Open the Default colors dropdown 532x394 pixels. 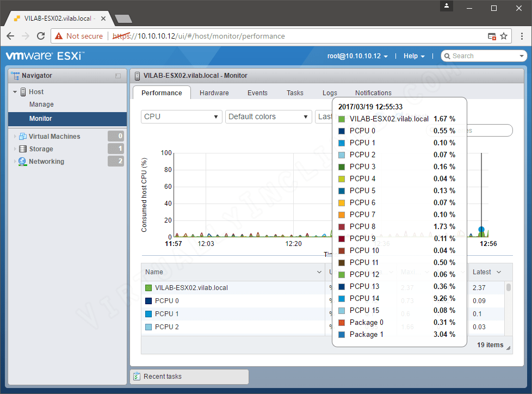tap(268, 116)
